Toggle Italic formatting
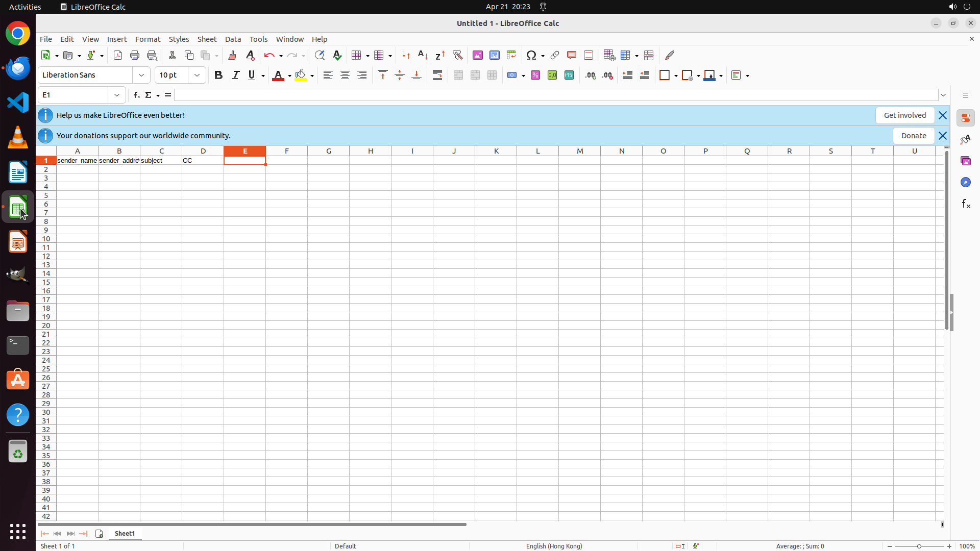Screen dimensions: 980x551 pyautogui.click(x=235, y=75)
